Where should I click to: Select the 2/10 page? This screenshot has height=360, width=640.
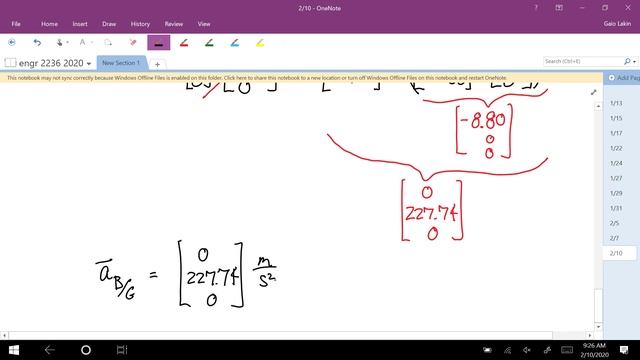tap(619, 253)
